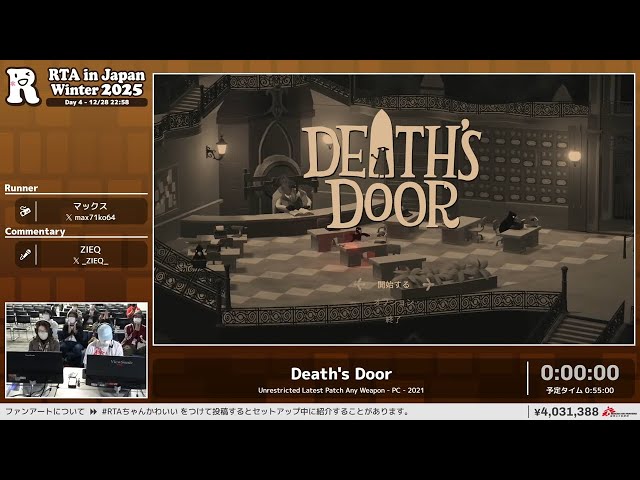Choose the 終了 quit menu option
The image size is (640, 480).
click(393, 320)
